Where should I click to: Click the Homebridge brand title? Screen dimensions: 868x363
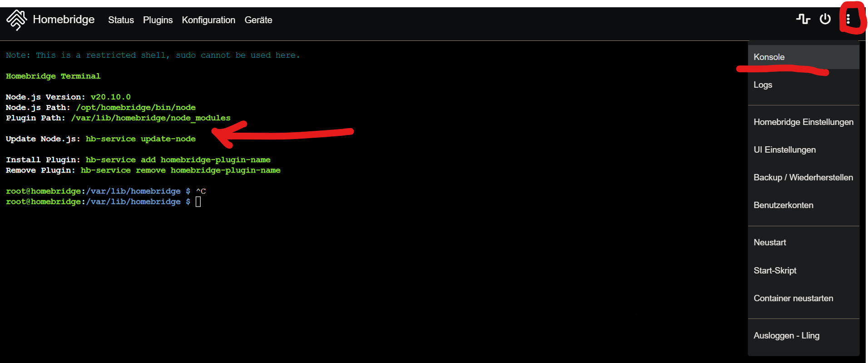click(x=64, y=20)
